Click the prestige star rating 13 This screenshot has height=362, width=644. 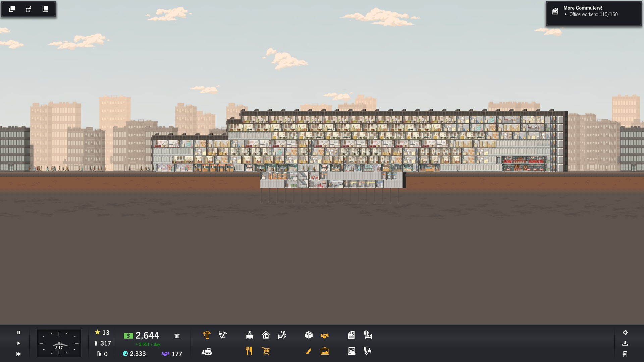pos(102,333)
